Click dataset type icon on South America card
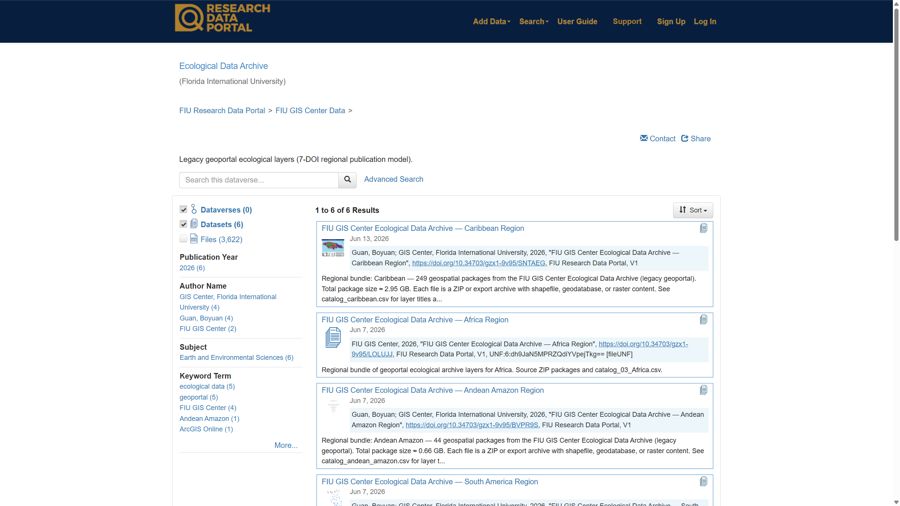The image size is (900, 506). (703, 481)
